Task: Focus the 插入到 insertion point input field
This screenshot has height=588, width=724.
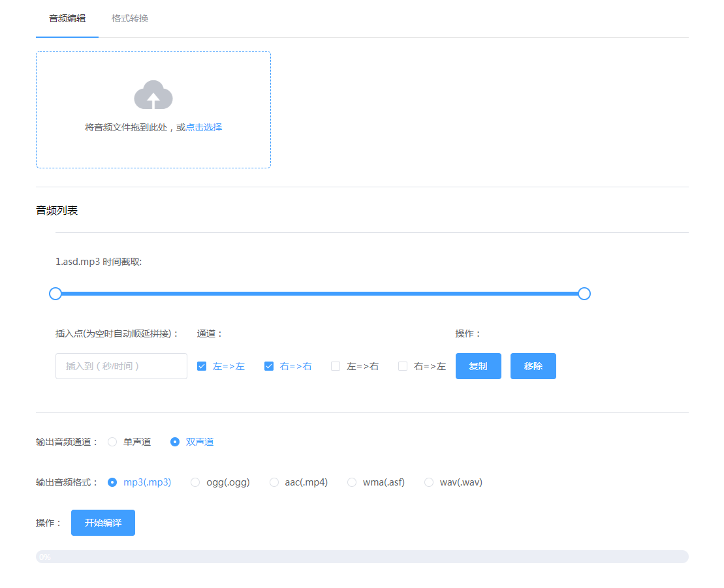Action: 121,366
